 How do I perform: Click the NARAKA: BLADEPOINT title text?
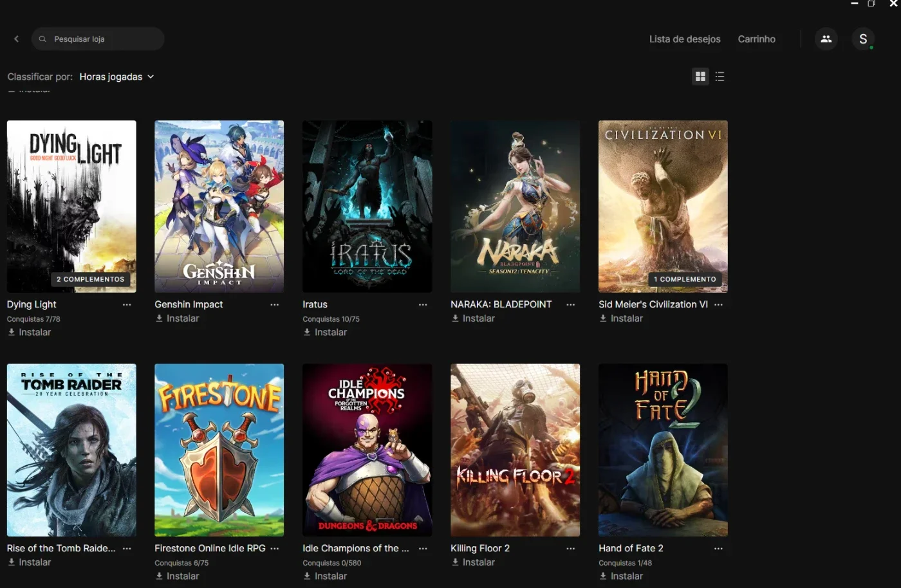501,305
